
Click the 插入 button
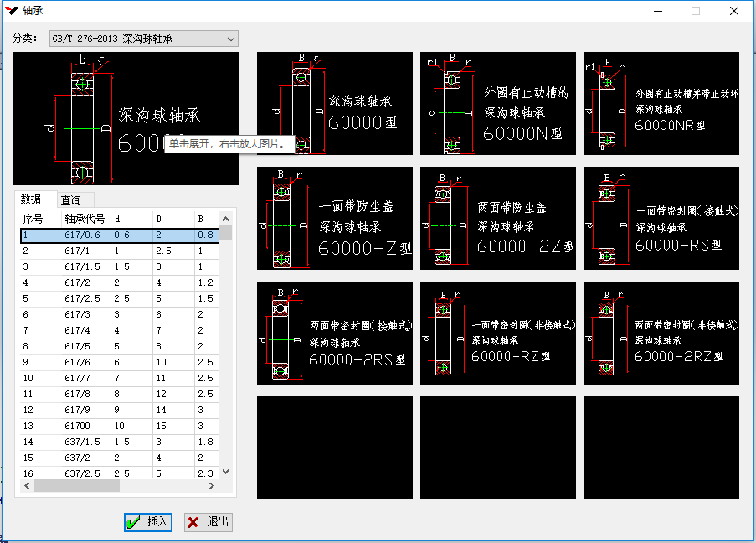(x=147, y=522)
